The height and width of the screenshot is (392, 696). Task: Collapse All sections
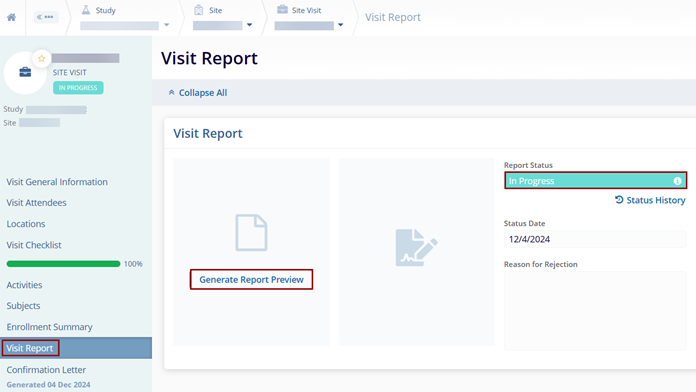click(x=198, y=93)
